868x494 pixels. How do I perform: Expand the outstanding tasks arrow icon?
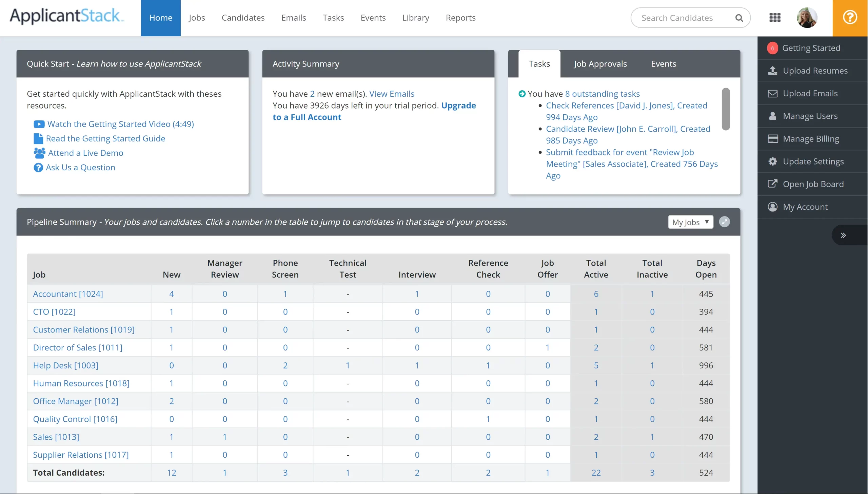522,94
